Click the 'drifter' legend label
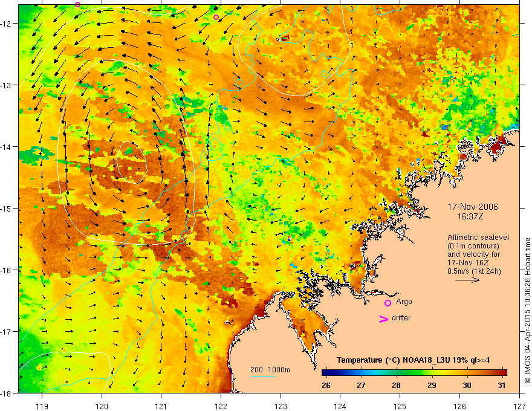Viewport: 532px width, 411px height. point(401,318)
